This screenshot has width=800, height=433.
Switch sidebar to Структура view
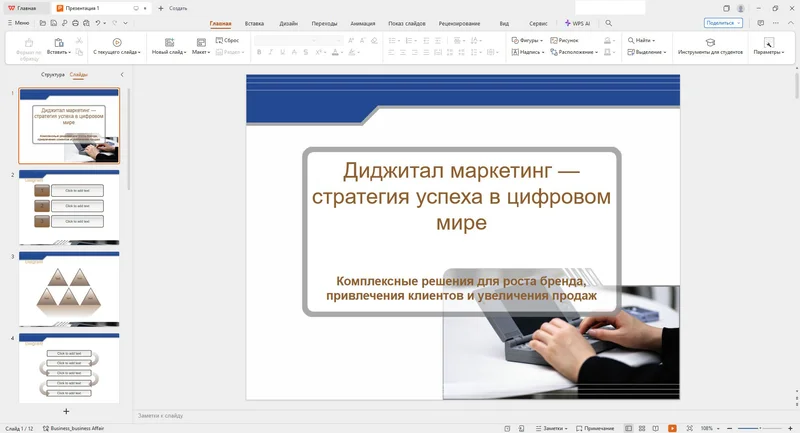click(53, 74)
